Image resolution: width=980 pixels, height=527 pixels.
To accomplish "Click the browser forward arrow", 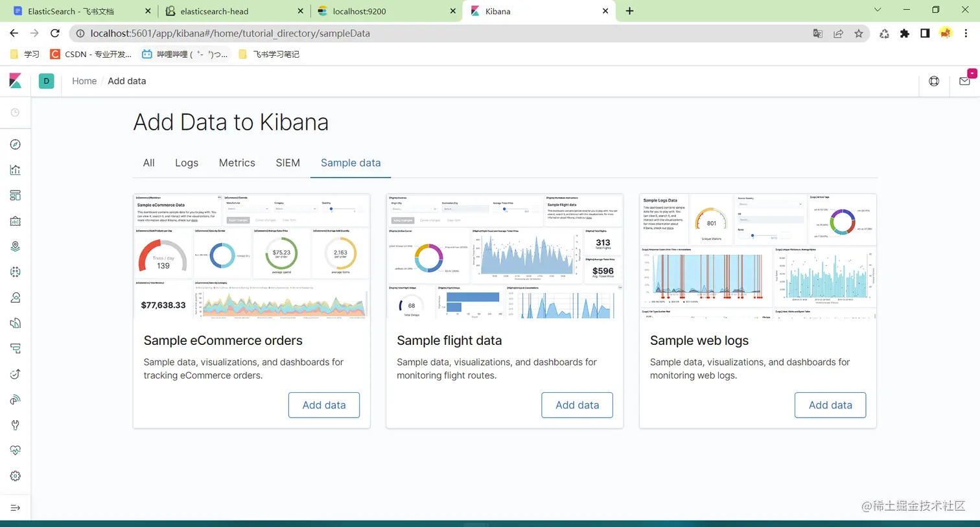I will point(34,33).
